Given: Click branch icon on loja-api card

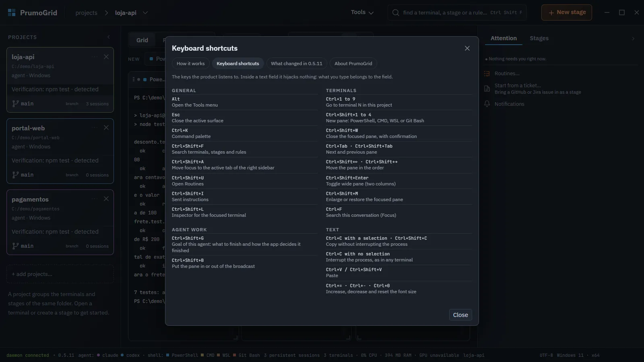Looking at the screenshot, I should (15, 103).
